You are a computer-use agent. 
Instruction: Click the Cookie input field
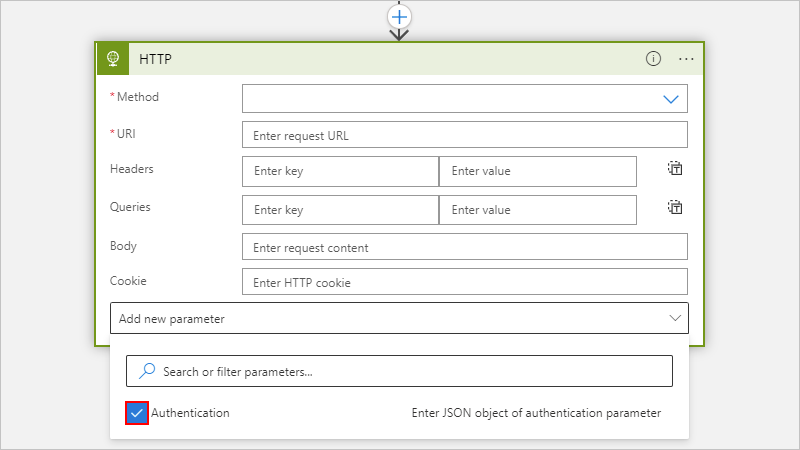click(x=465, y=282)
